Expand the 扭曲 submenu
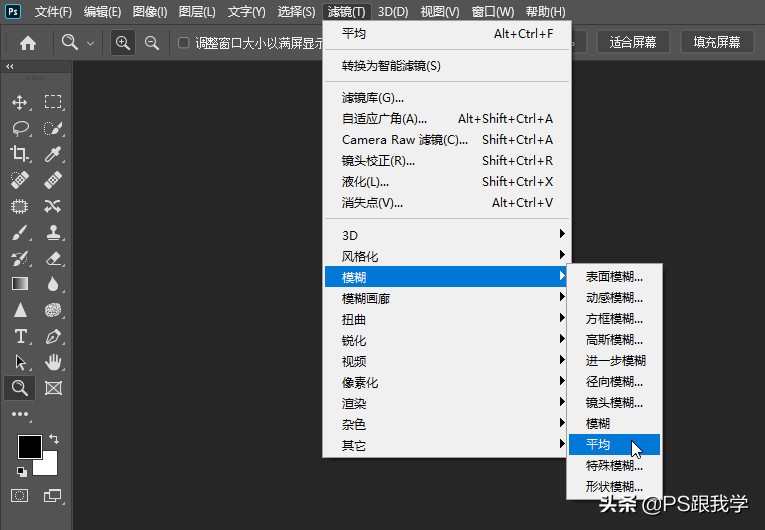Image resolution: width=765 pixels, height=530 pixels. click(446, 319)
